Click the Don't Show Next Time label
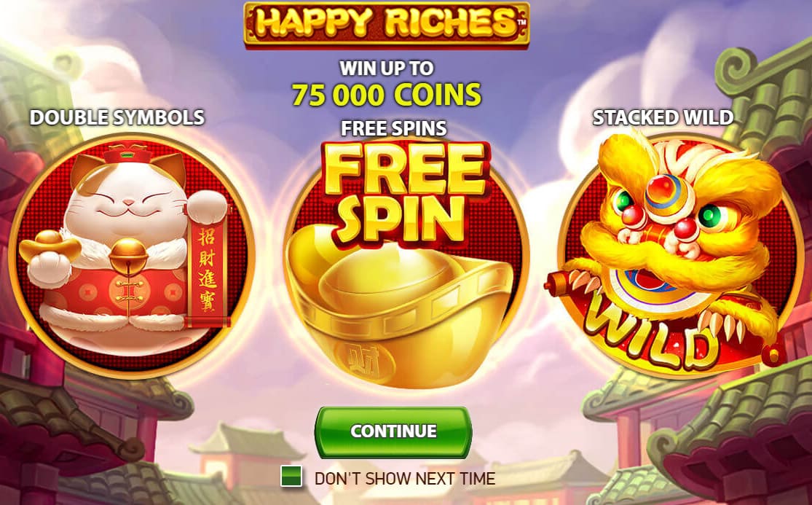Viewport: 812px width, 505px height. tap(404, 479)
